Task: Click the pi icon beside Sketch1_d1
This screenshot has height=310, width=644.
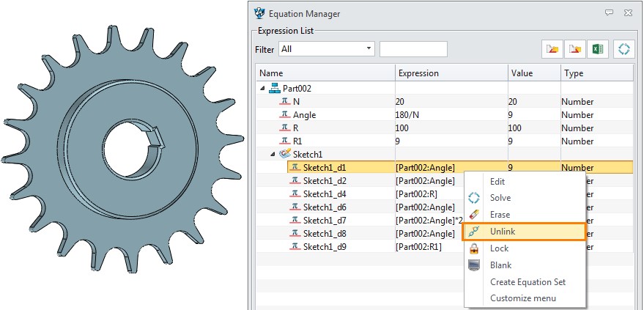Action: pyautogui.click(x=295, y=167)
